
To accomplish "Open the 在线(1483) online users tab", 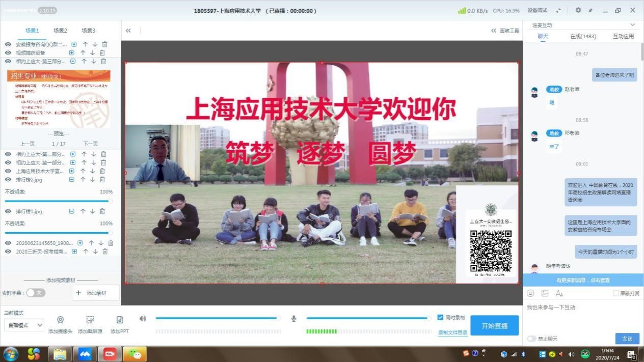I will (x=583, y=36).
